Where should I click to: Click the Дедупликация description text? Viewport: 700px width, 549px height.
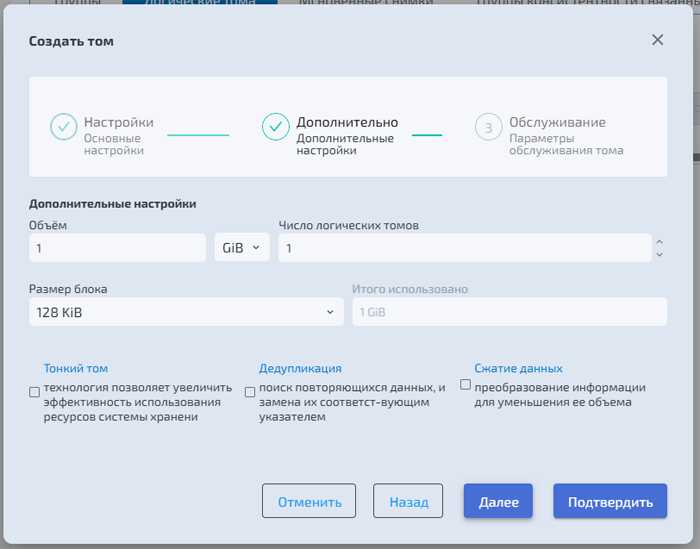tap(352, 402)
